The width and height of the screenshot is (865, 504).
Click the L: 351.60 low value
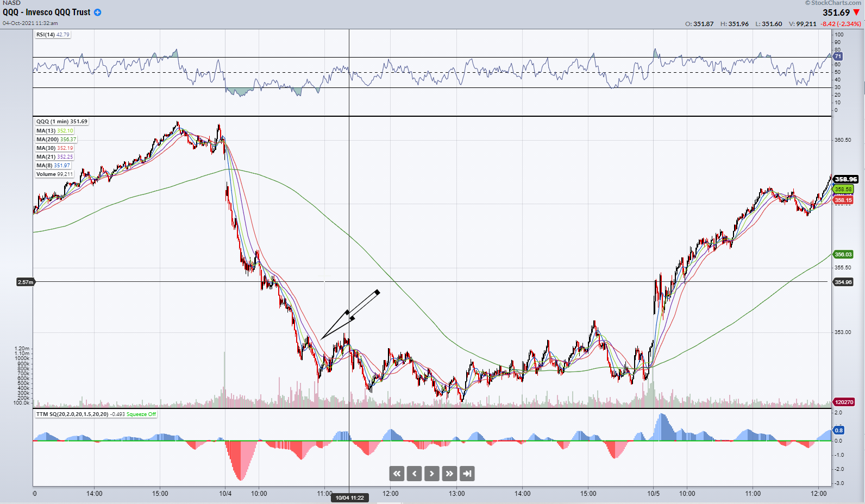click(x=769, y=24)
